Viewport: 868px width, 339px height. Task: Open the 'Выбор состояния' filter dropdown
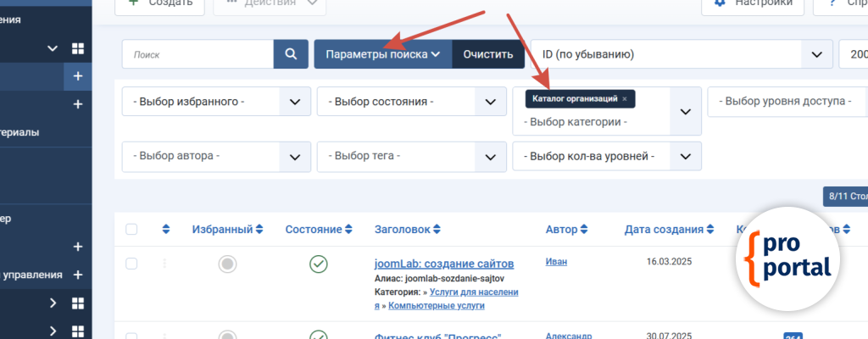411,102
